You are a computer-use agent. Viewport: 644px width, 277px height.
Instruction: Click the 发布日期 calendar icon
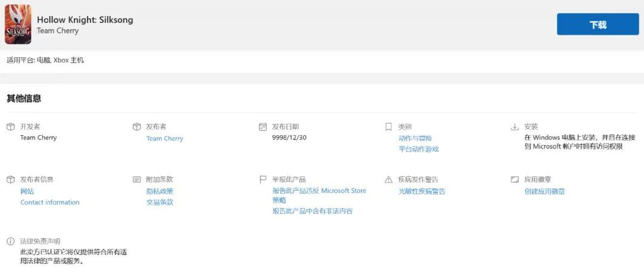[x=263, y=127]
